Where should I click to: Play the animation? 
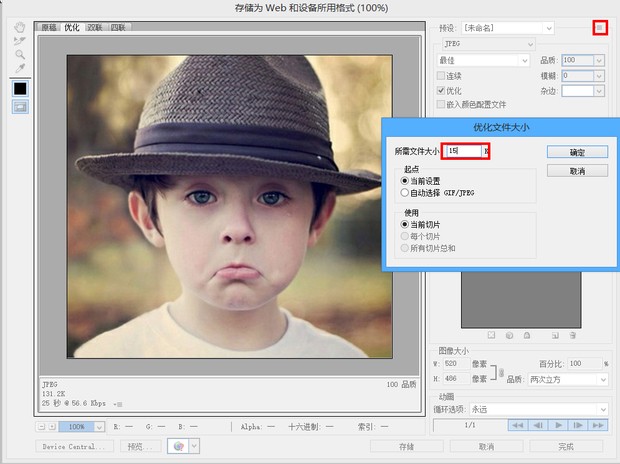[558, 425]
